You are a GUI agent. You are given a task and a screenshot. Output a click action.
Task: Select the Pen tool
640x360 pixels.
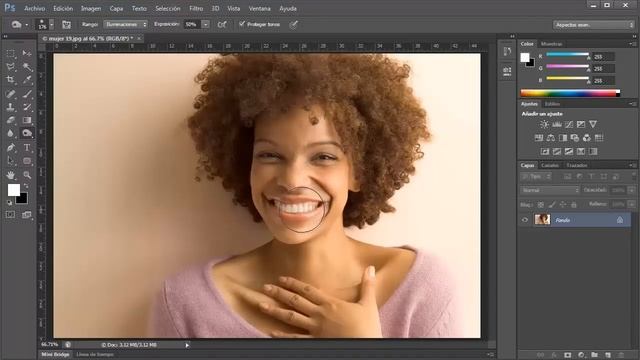click(11, 147)
